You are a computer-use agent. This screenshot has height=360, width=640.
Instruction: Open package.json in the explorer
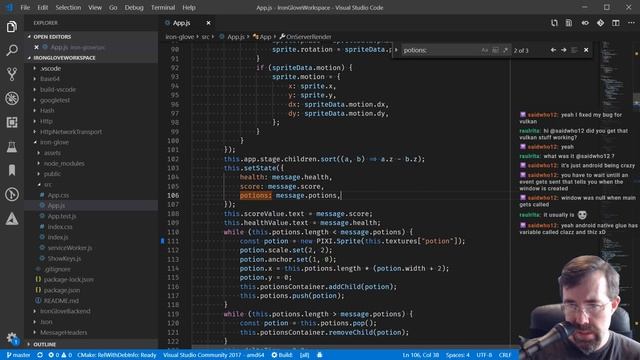[62, 290]
